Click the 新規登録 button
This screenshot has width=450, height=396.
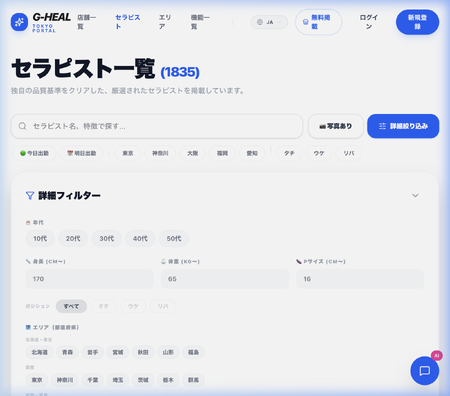[417, 22]
